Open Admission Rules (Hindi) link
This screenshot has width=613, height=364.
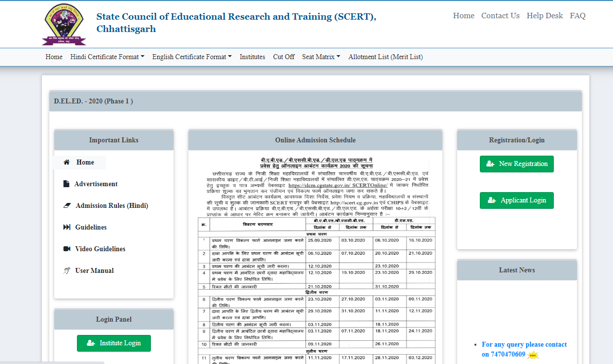click(x=112, y=205)
